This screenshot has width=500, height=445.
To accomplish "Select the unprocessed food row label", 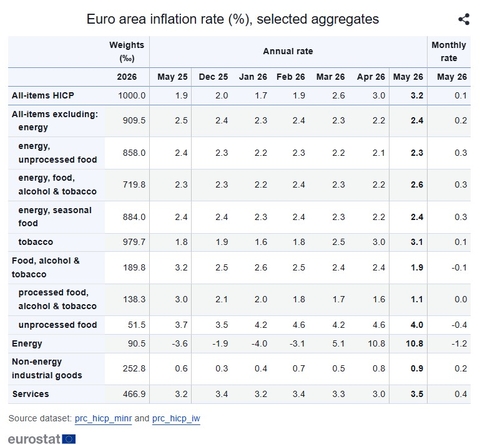I will 58,325.
